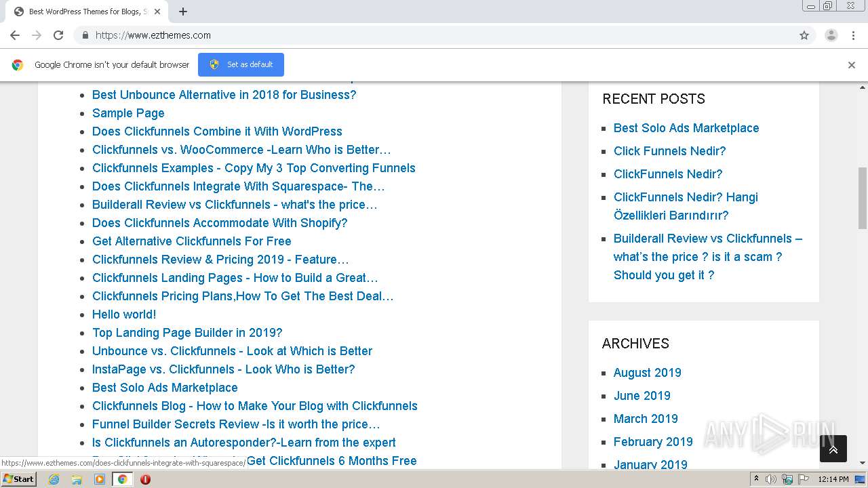
Task: Open Get Alternative Clickfunnels For Free
Action: (x=191, y=241)
